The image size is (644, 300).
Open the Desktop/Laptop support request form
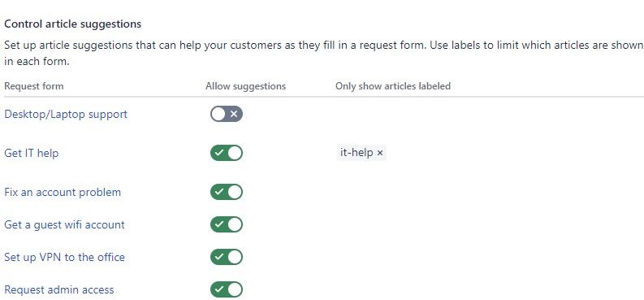(x=66, y=115)
